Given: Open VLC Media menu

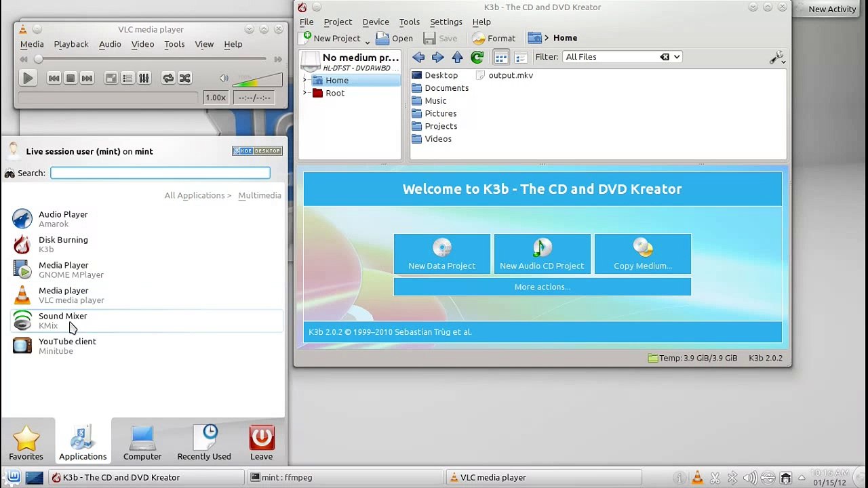Looking at the screenshot, I should pos(32,44).
